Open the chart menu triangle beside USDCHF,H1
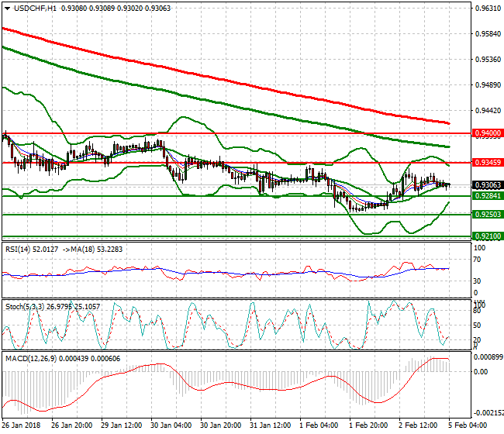Viewport: 504px width, 434px height. click(x=7, y=9)
